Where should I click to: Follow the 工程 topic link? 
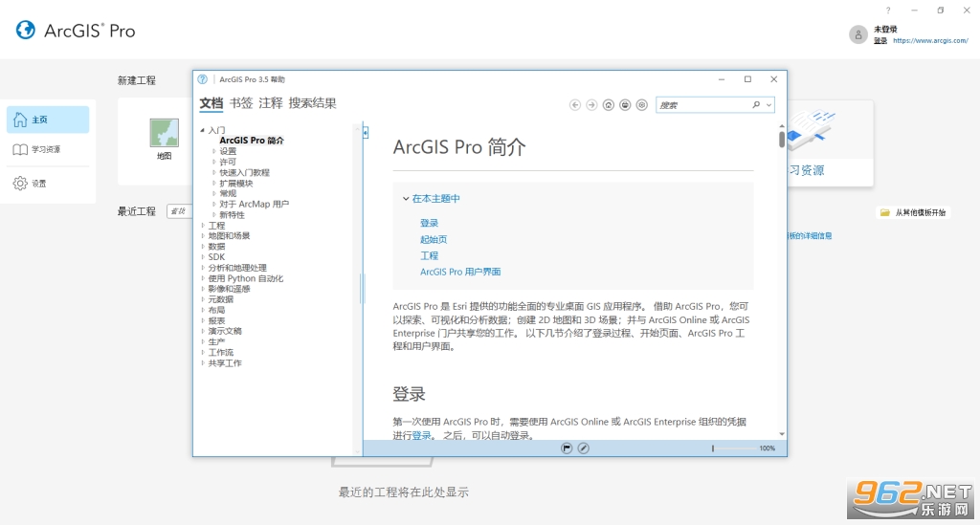(x=430, y=255)
